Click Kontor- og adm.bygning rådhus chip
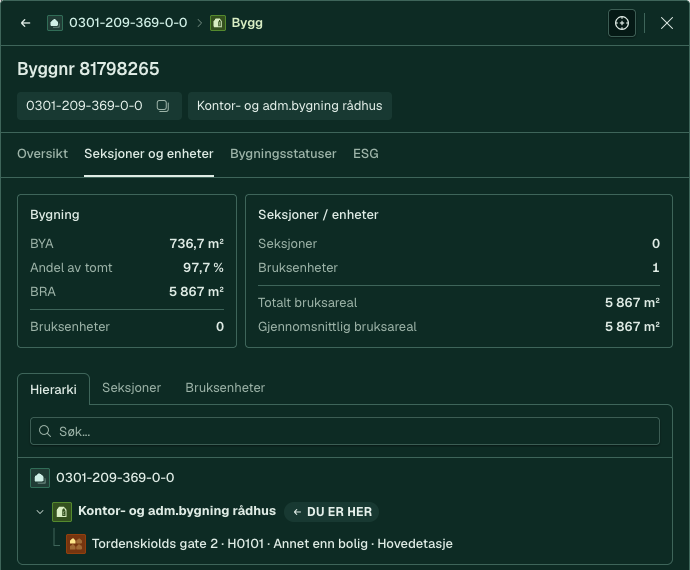The height and width of the screenshot is (570, 690). (x=290, y=106)
